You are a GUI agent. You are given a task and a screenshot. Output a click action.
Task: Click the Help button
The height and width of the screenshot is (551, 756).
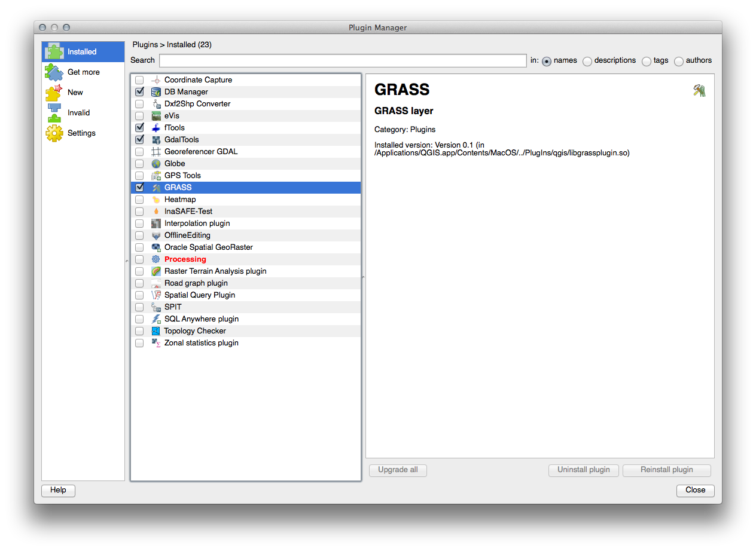[x=58, y=490]
